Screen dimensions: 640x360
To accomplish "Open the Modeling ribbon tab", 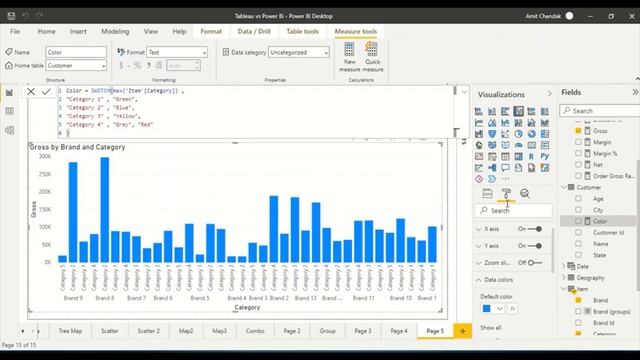I will pos(115,31).
